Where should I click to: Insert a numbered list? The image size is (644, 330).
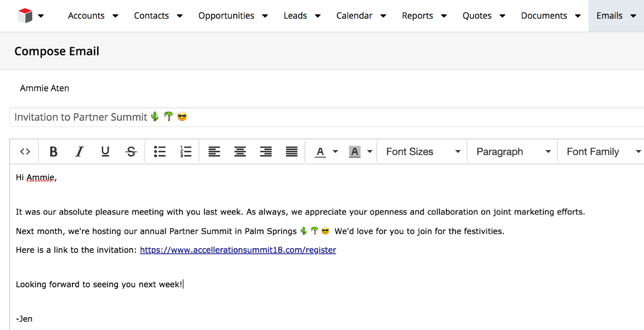(x=185, y=152)
